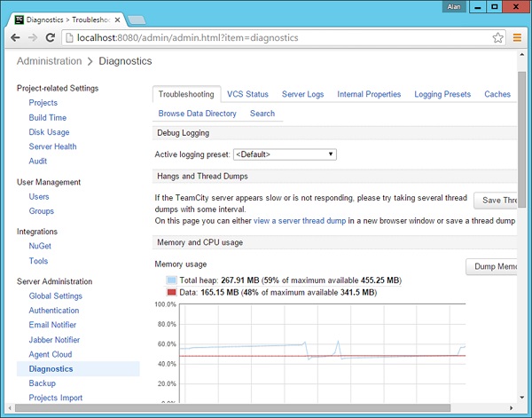The height and width of the screenshot is (418, 532).
Task: Click the vertical scrollbar up arrow
Action: coord(522,54)
